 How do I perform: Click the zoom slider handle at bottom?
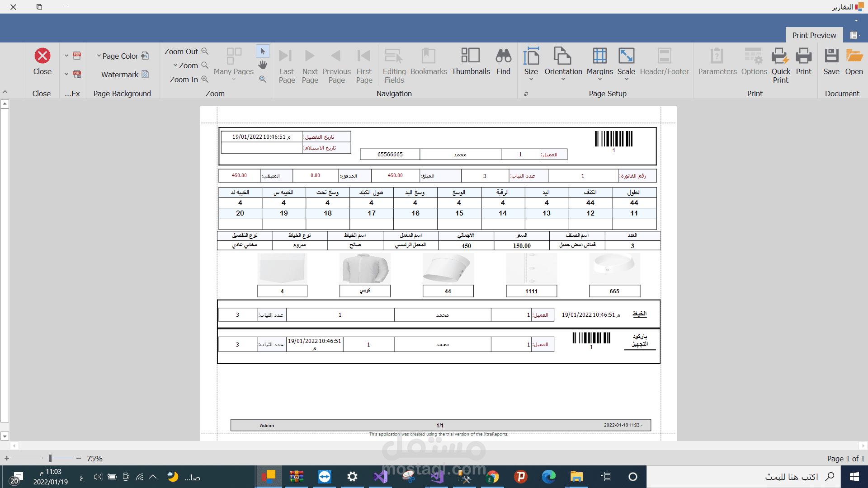pyautogui.click(x=50, y=458)
